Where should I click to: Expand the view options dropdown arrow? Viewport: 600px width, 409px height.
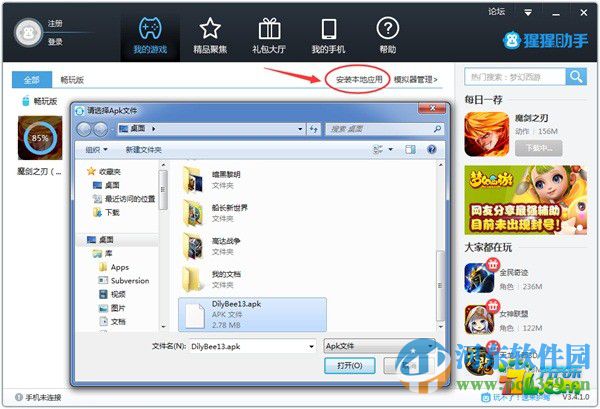click(391, 149)
